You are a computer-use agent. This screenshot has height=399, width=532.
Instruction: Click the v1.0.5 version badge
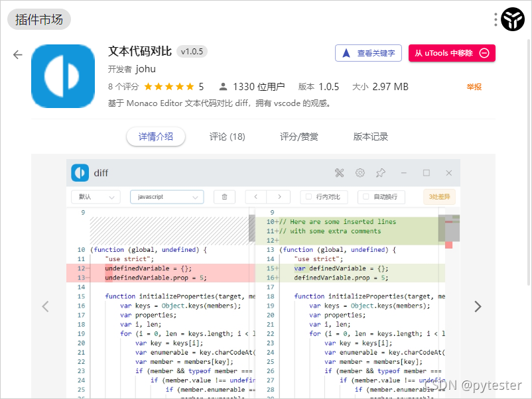(x=192, y=52)
